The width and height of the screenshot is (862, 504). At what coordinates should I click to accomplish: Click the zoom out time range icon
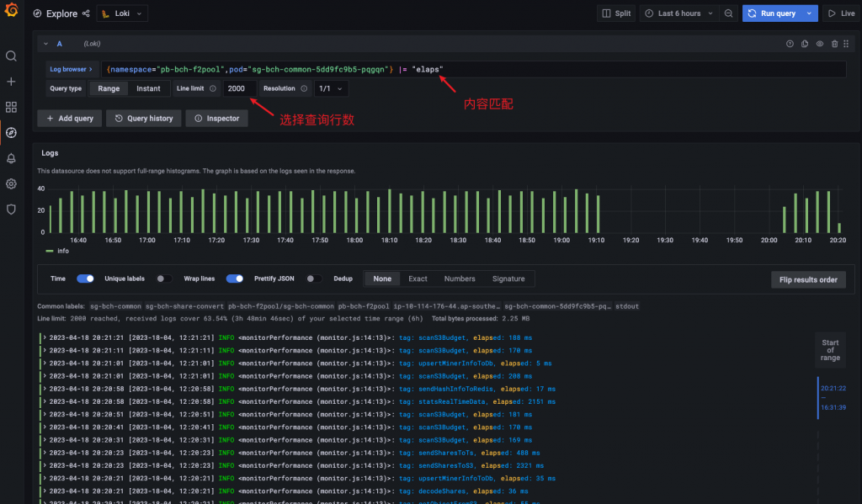[x=728, y=13]
